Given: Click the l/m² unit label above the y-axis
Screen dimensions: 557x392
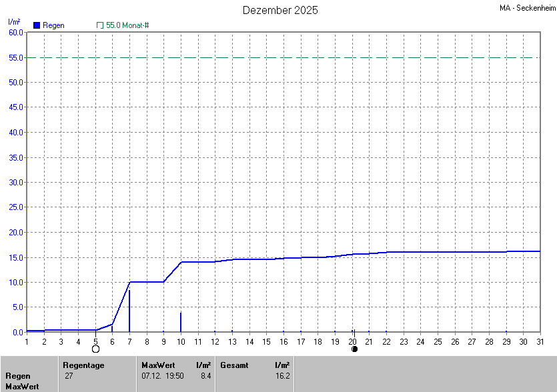Looking at the screenshot, I should [x=14, y=22].
